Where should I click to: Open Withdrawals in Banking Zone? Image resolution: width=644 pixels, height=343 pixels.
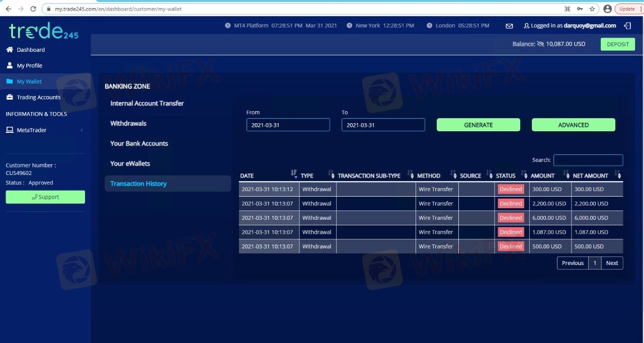[128, 123]
